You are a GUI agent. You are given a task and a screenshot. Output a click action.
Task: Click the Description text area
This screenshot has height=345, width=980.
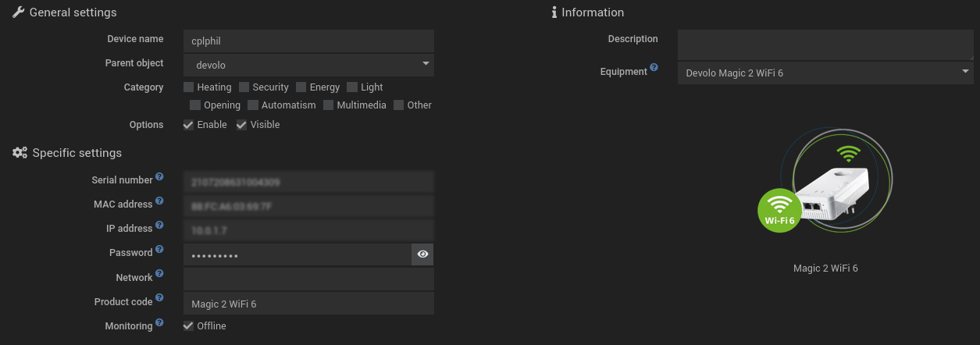point(825,44)
